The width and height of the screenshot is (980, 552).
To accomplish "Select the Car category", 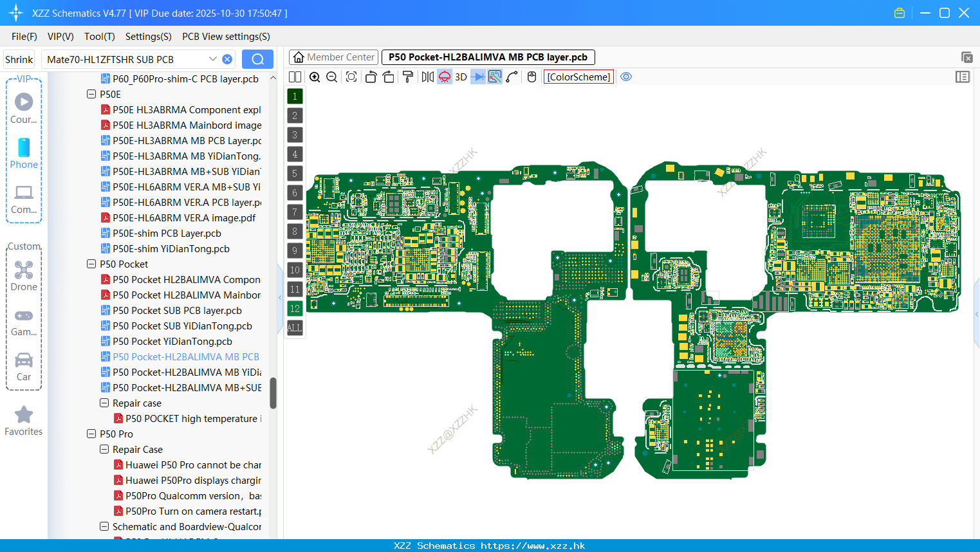I will 24,367.
